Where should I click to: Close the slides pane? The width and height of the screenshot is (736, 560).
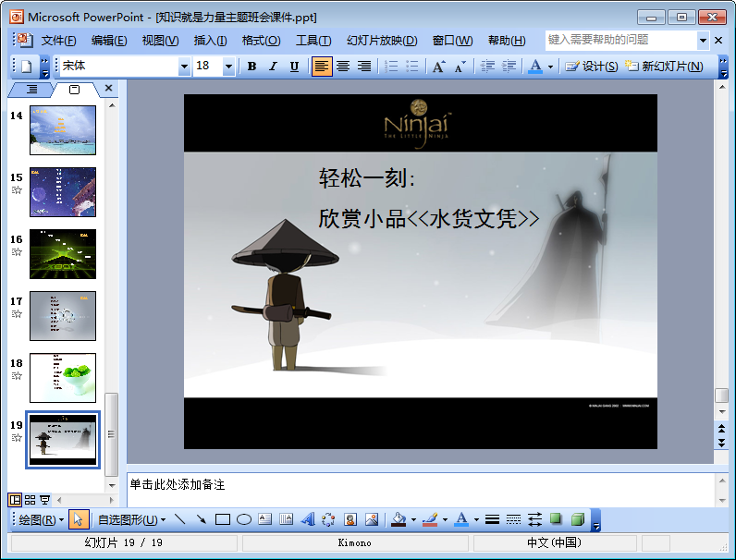coord(108,88)
